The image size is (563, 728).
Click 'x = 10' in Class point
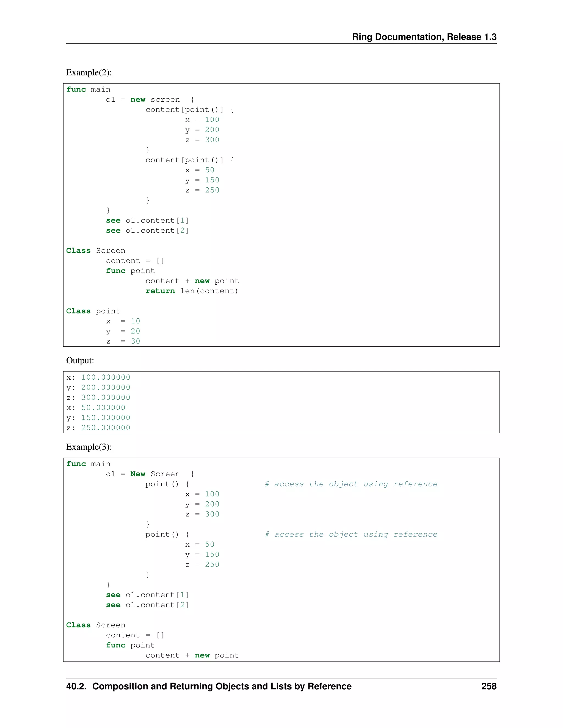click(x=123, y=321)
